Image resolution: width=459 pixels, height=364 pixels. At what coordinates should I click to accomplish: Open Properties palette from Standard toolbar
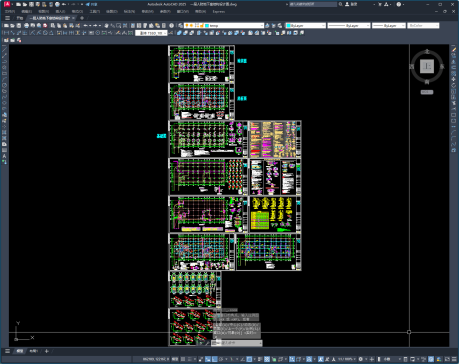pyautogui.click(x=133, y=25)
